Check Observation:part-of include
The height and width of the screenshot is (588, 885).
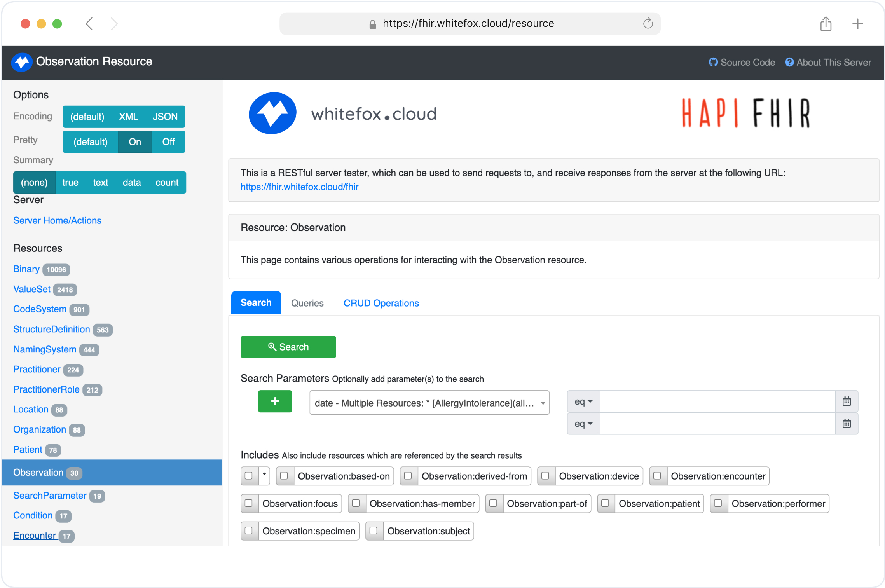coord(493,503)
